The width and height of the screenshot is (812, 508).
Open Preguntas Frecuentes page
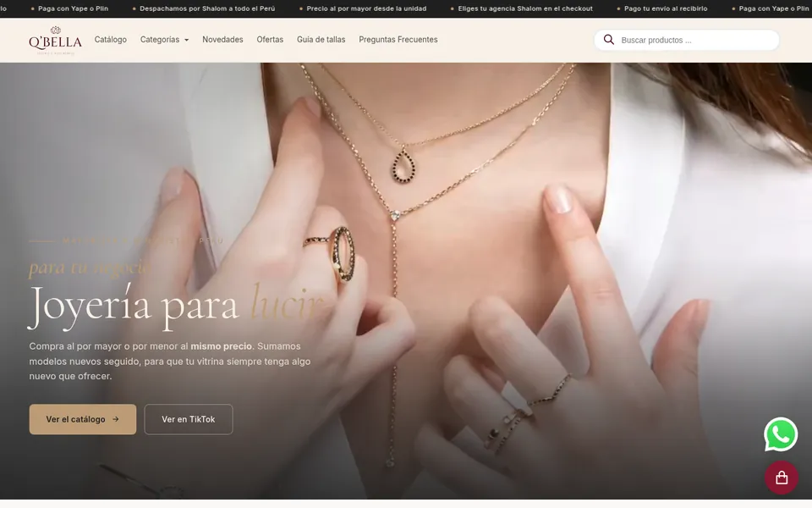click(x=398, y=40)
